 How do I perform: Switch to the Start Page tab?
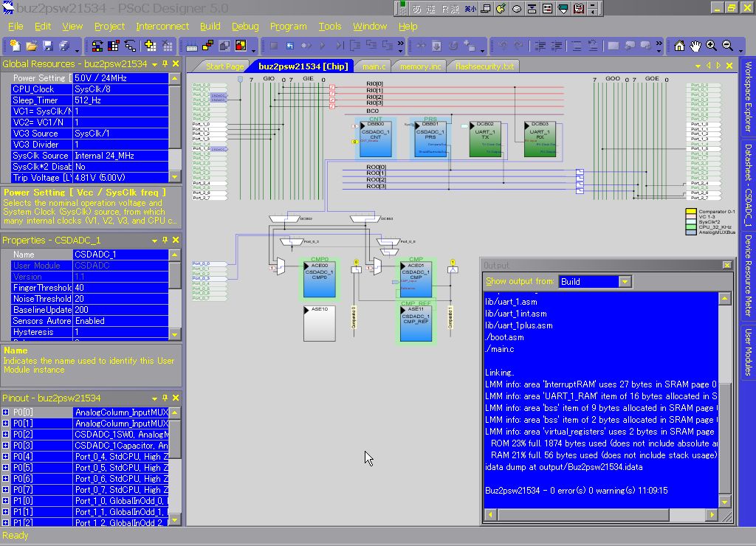224,66
